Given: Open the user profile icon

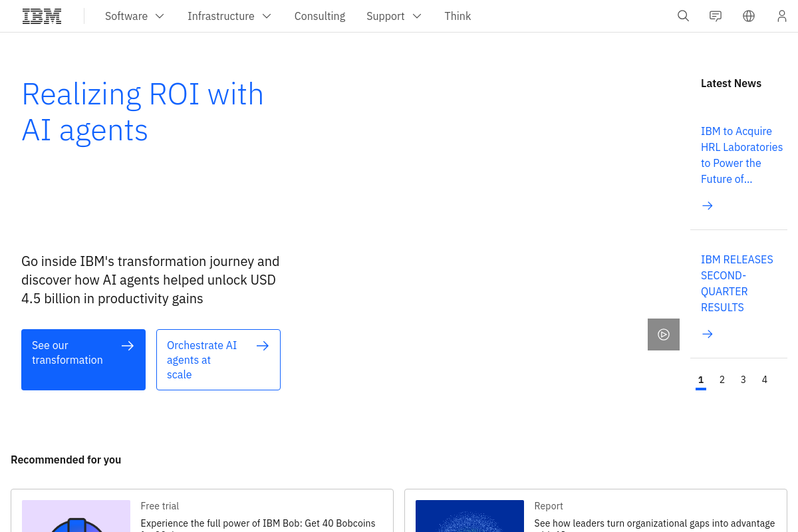Looking at the screenshot, I should 782,16.
